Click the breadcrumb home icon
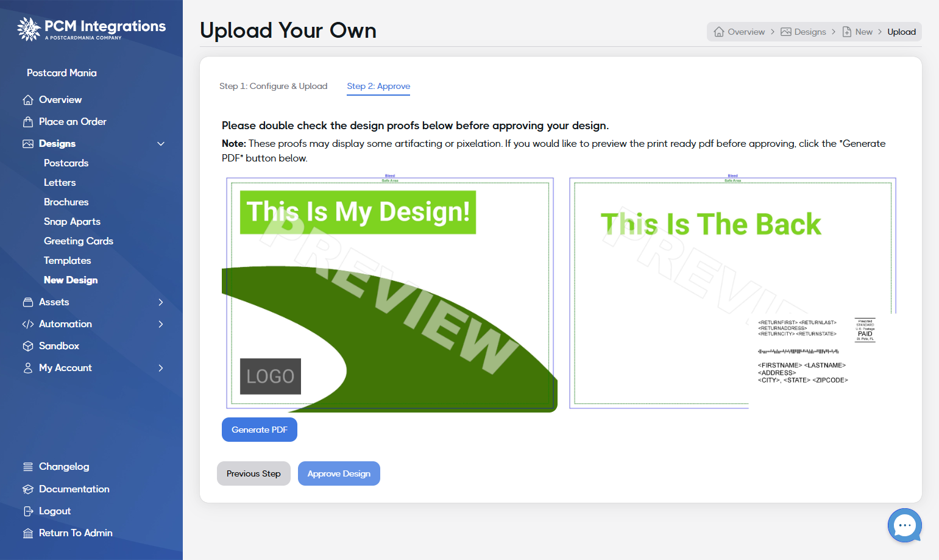Screen dimensions: 939x560 [x=719, y=32]
